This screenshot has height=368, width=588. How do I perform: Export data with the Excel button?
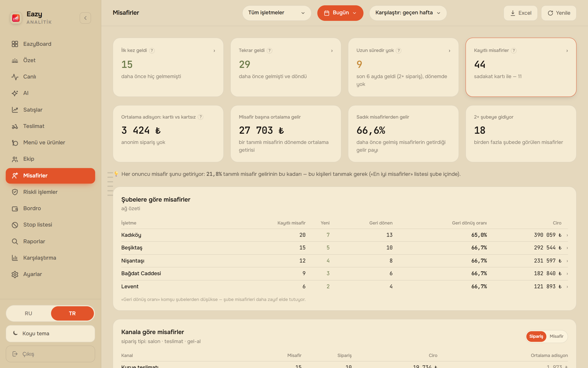click(520, 13)
